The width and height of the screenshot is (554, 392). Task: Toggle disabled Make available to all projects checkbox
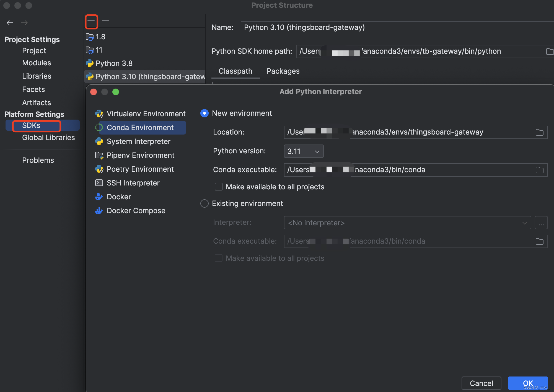(x=219, y=258)
